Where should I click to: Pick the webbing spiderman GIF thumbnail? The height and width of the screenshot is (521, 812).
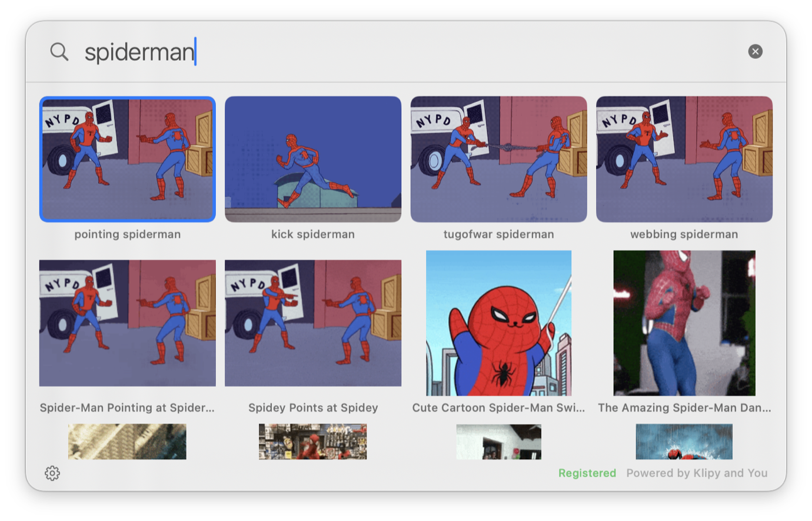[684, 159]
